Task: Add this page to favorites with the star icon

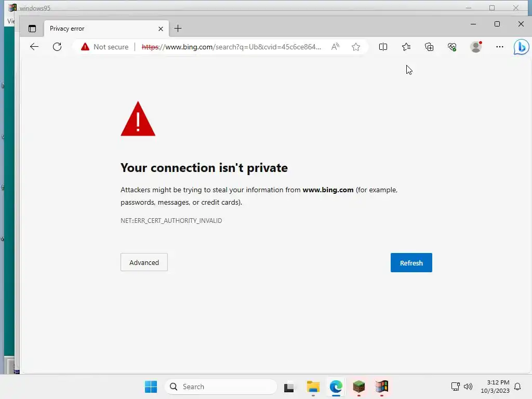Action: click(355, 47)
